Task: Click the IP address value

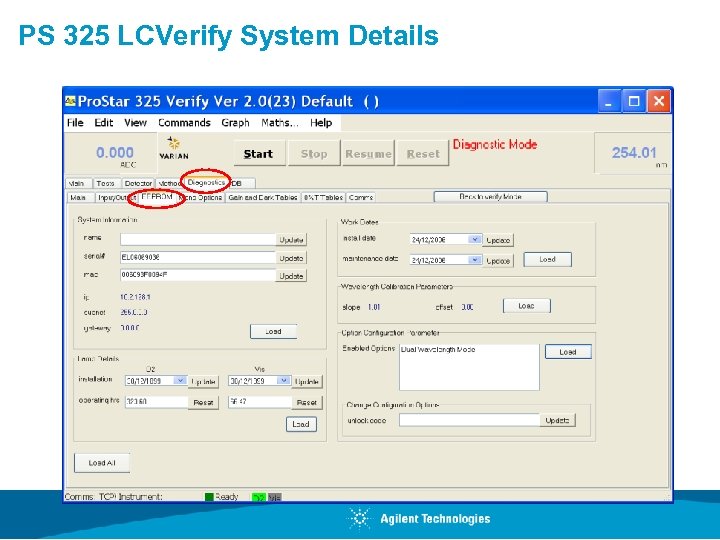Action: (135, 297)
